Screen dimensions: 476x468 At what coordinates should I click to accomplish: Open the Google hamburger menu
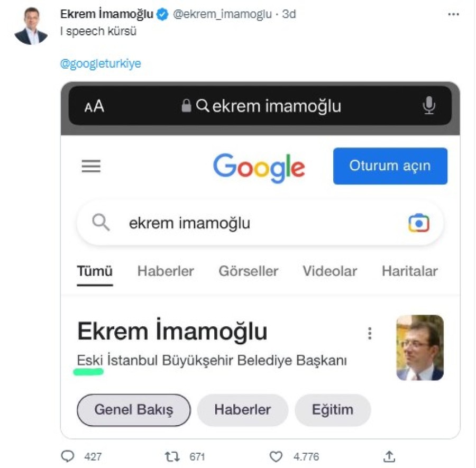[x=91, y=167]
